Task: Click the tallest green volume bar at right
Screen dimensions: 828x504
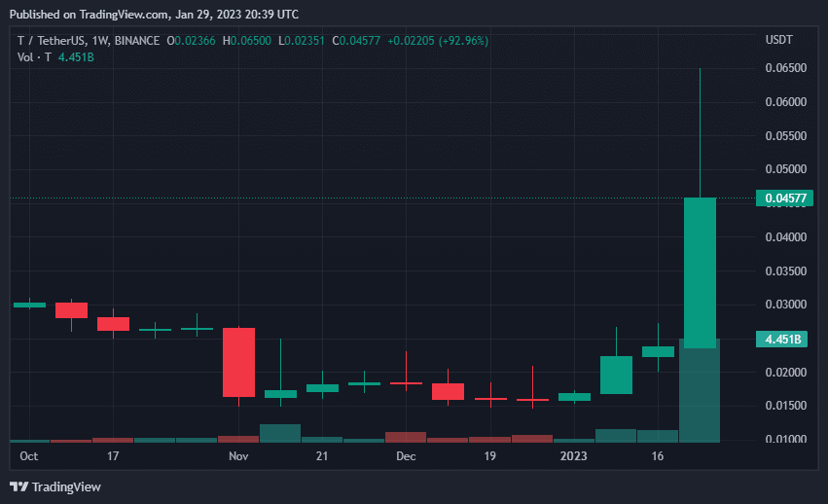Action: pos(700,391)
